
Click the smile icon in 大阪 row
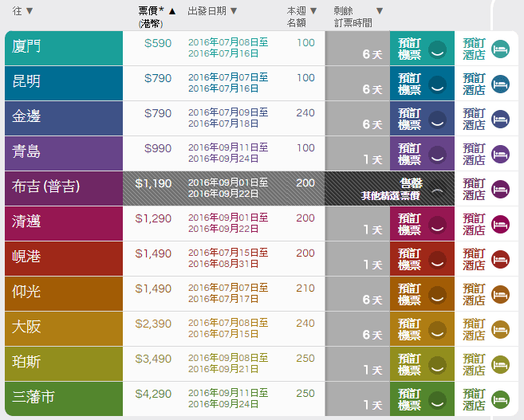click(x=436, y=329)
